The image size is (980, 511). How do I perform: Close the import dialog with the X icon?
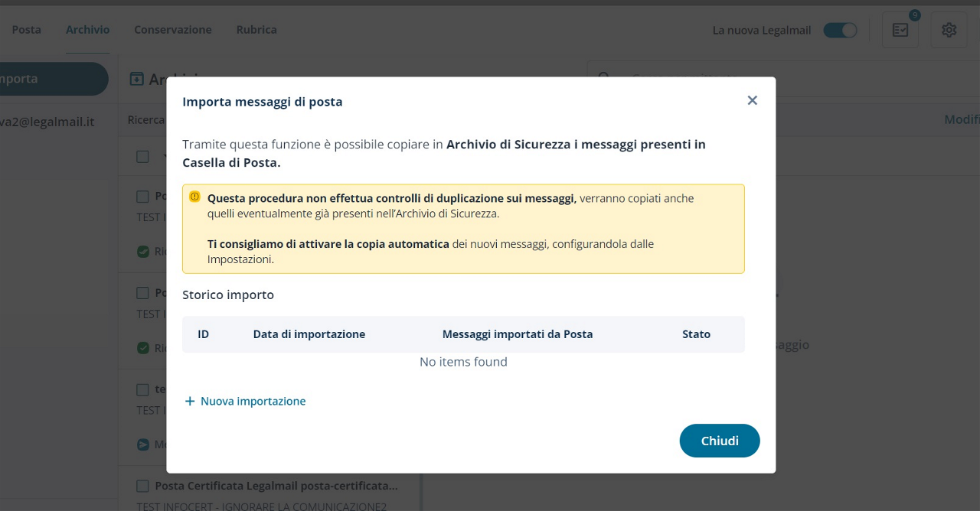tap(752, 101)
